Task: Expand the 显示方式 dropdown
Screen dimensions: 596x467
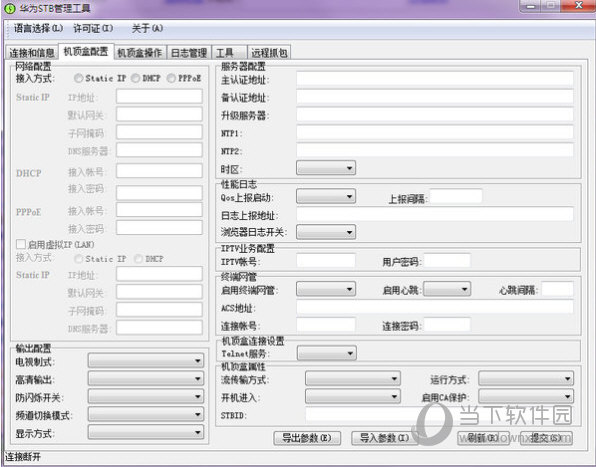Action: (146, 432)
